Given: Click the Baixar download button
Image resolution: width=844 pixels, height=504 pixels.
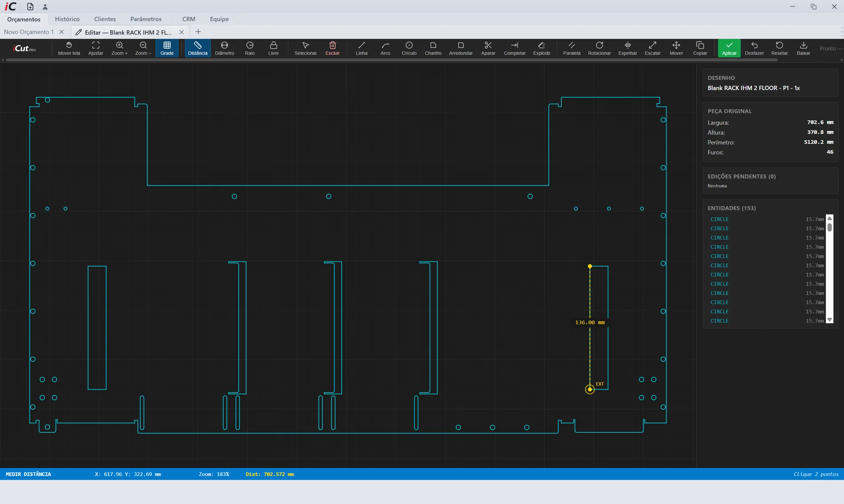Looking at the screenshot, I should (x=803, y=48).
